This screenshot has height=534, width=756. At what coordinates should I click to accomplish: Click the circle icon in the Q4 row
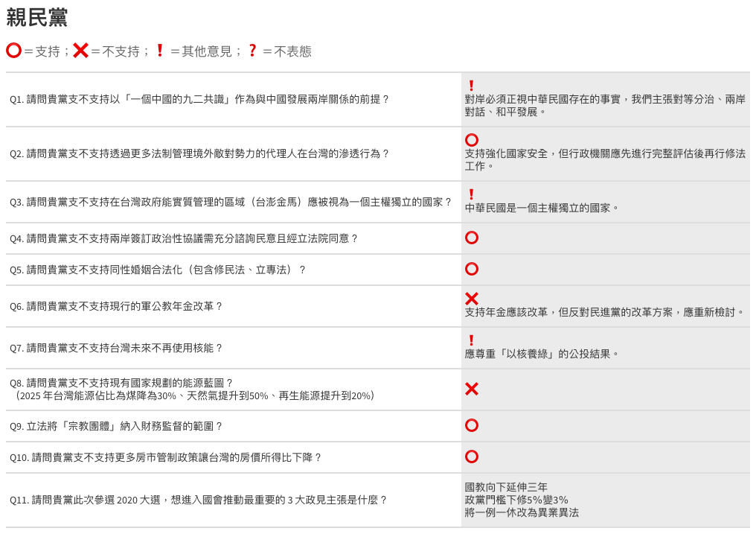coord(472,238)
